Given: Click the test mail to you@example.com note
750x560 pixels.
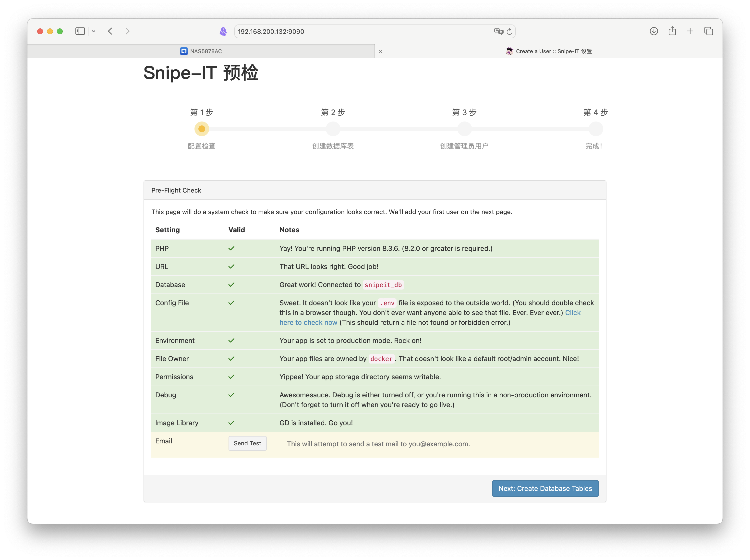Looking at the screenshot, I should [x=378, y=444].
